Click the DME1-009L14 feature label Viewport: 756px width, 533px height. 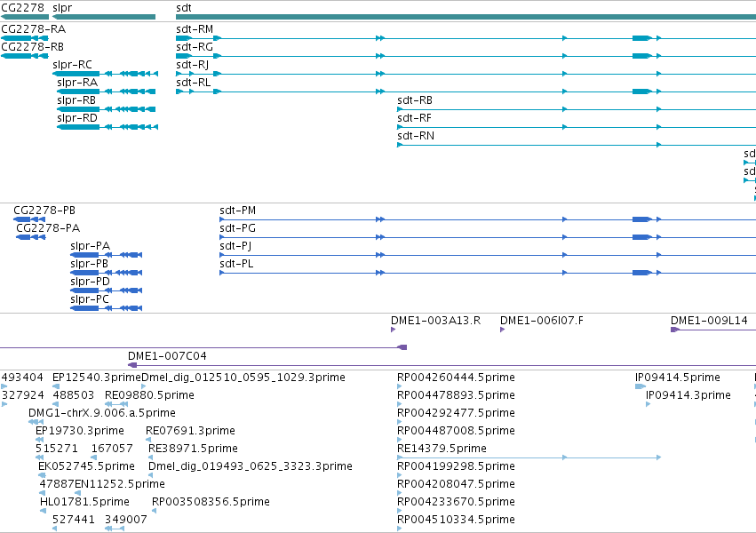tap(709, 321)
